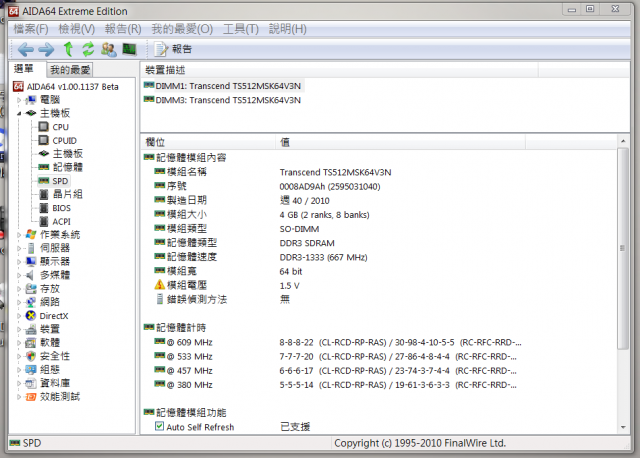
Task: Click the green up-level arrow icon
Action: point(68,49)
